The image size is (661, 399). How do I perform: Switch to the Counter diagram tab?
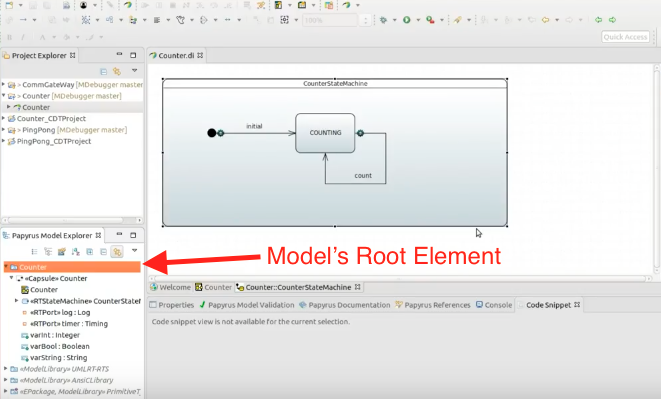tap(213, 287)
